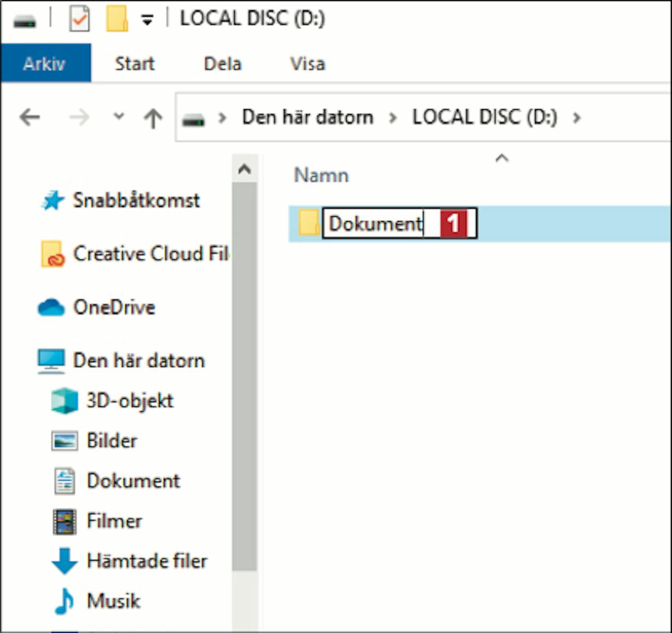Switch to the Dela ribbon tab
Screen dimensions: 672x633
223,64
